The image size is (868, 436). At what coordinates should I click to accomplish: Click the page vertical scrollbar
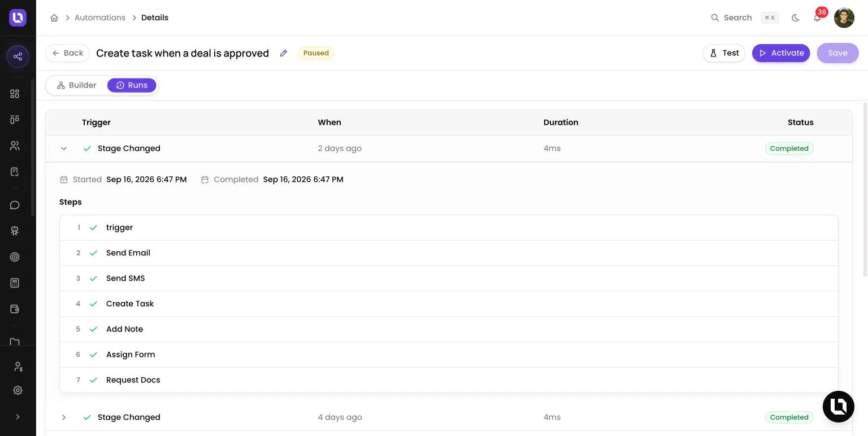[865, 189]
